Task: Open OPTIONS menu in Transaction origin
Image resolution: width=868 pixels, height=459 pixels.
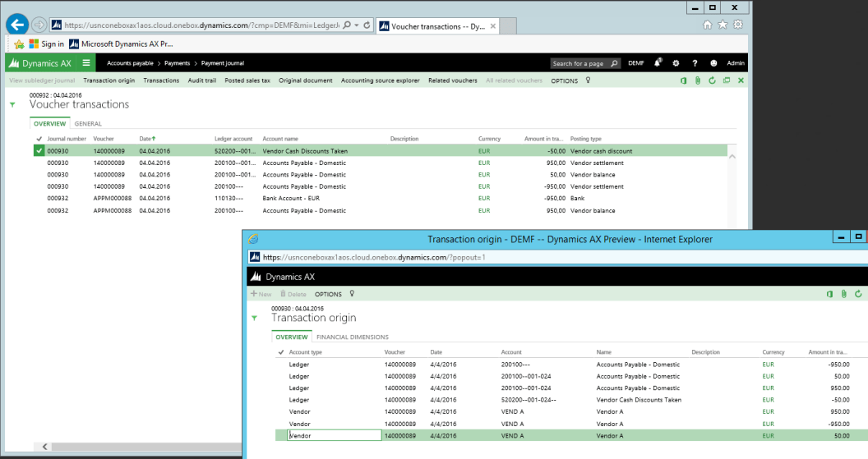Action: 328,294
